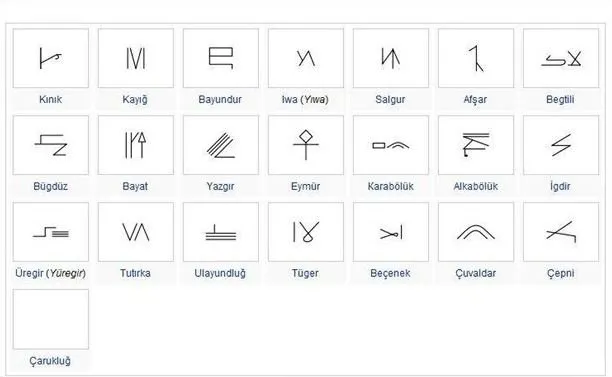Open the Bayundur tamga image
Image resolution: width=612 pixels, height=377 pixels.
point(221,58)
